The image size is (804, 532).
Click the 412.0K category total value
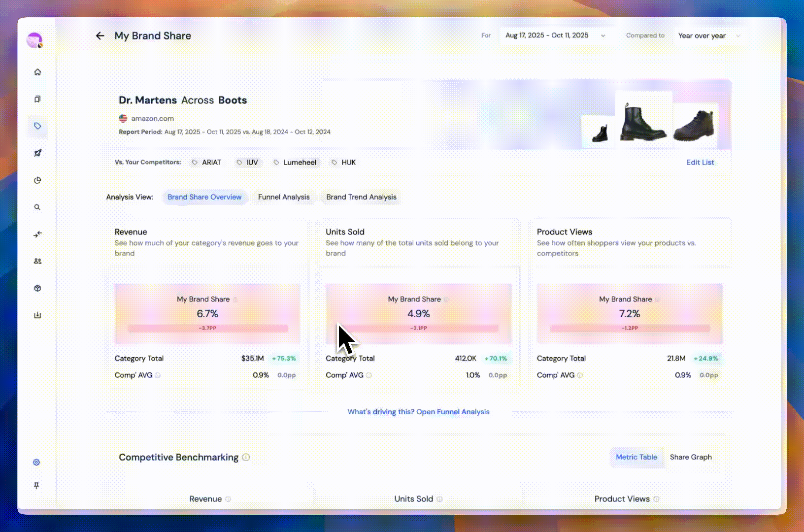[x=466, y=359]
